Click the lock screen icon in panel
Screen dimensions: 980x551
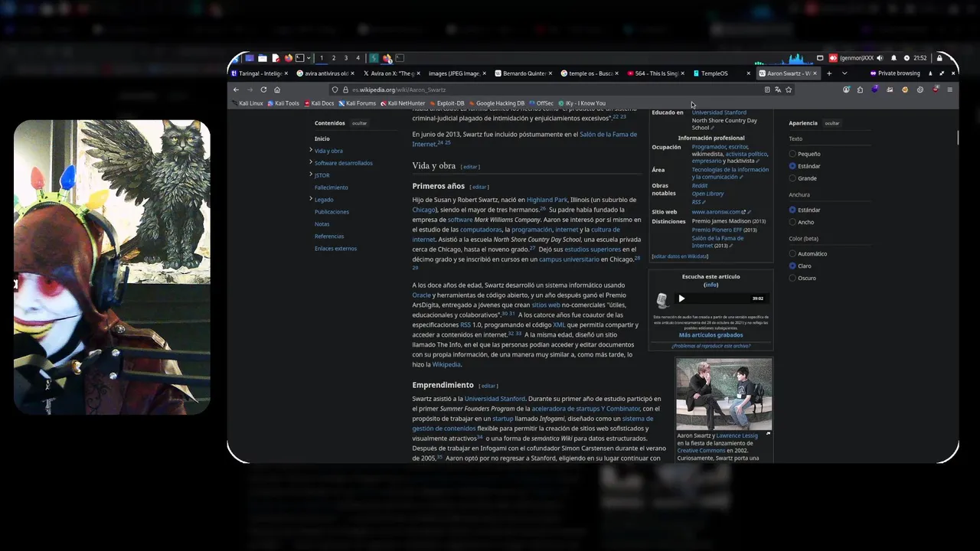(939, 58)
